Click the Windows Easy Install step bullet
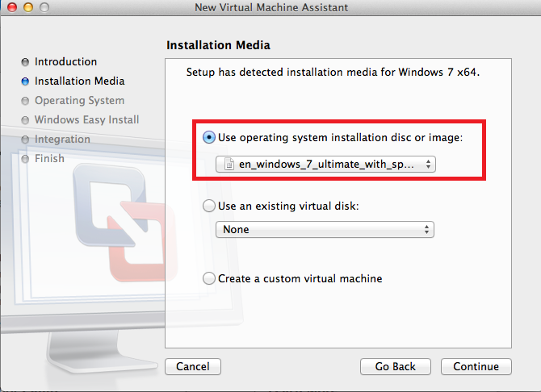Image resolution: width=541 pixels, height=392 pixels. (26, 120)
